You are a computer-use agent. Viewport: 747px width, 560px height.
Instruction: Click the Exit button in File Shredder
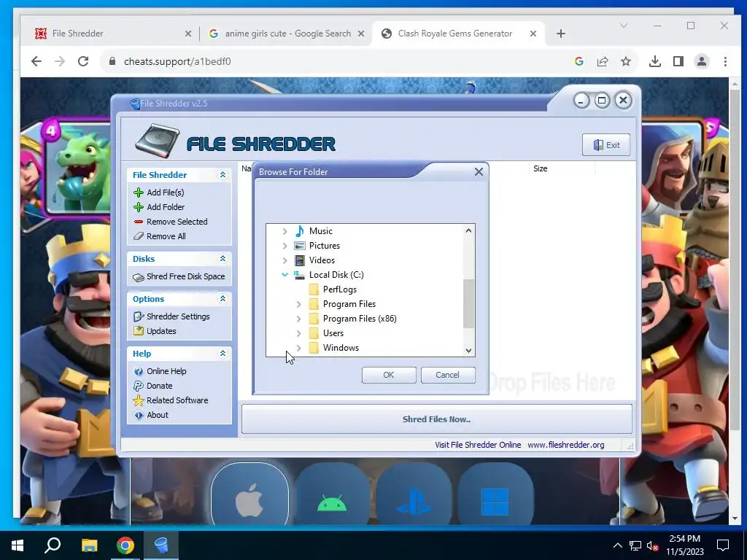tap(606, 145)
